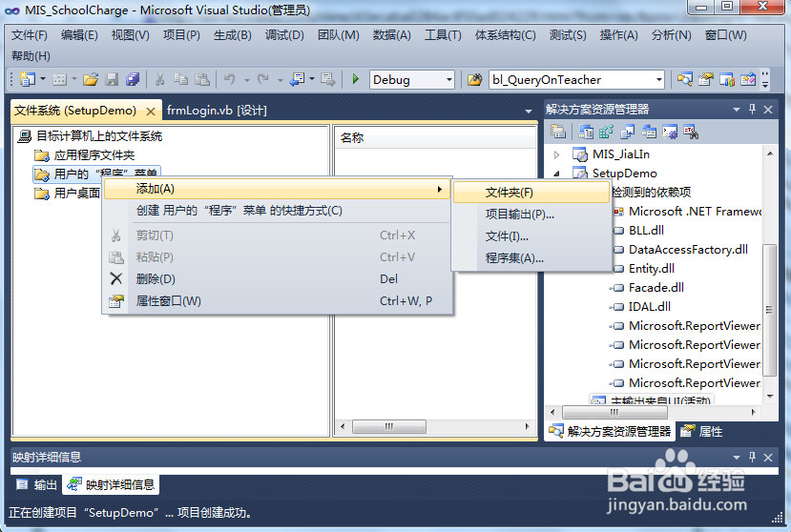791x532 pixels.
Task: Select 文件(I)... in the submenu
Action: pos(531,236)
